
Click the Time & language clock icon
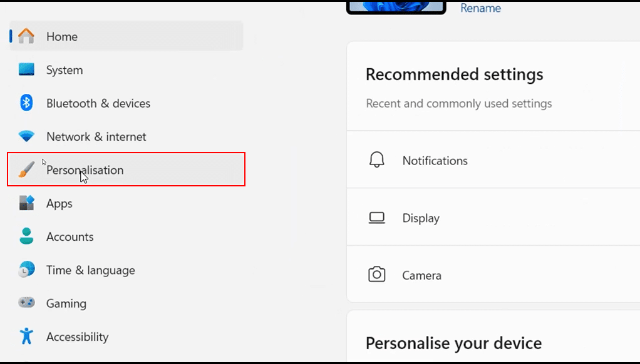(26, 270)
